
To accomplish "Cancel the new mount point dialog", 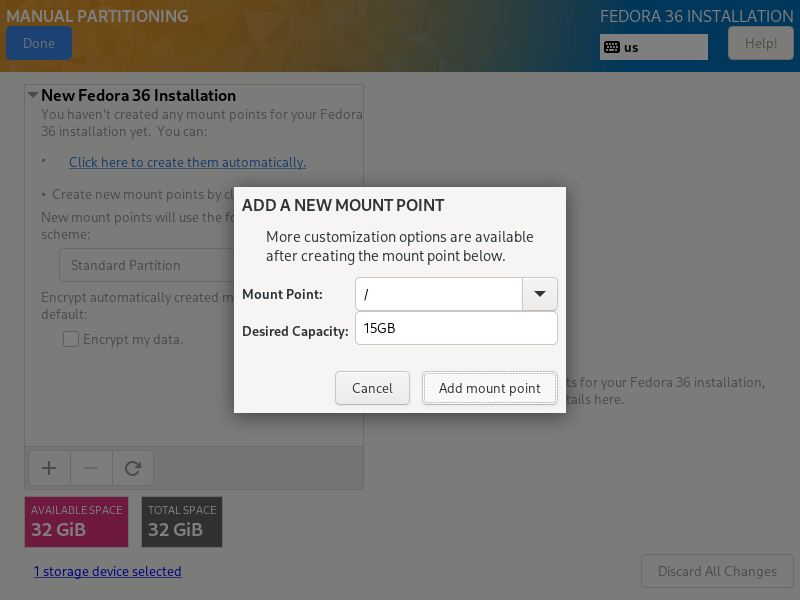I will tap(372, 388).
